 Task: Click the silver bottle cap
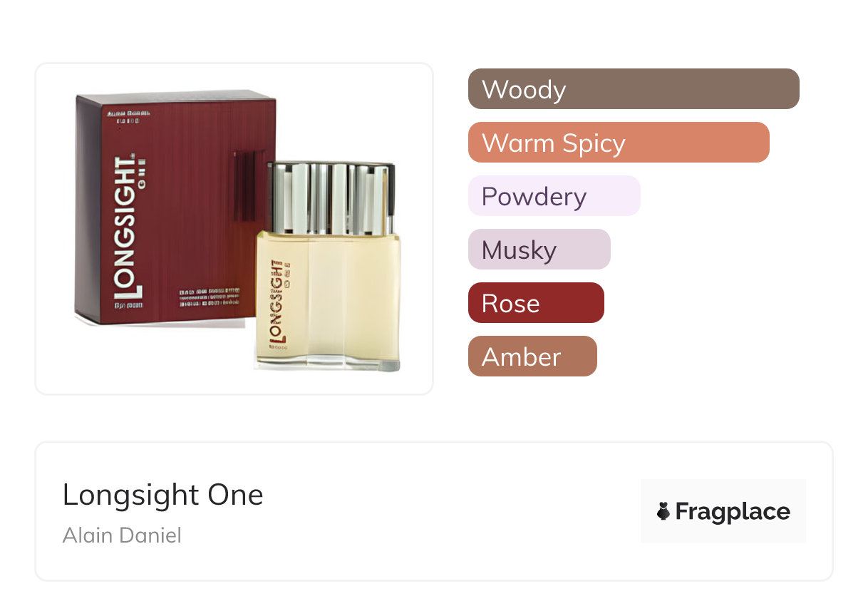pyautogui.click(x=331, y=197)
